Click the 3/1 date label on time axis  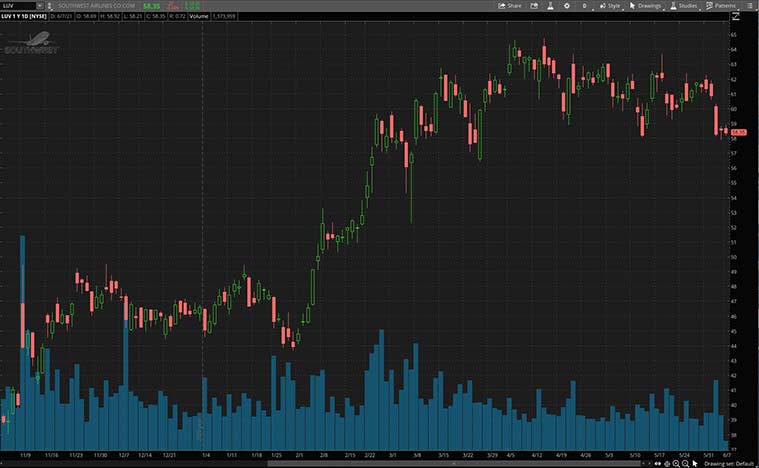click(393, 455)
